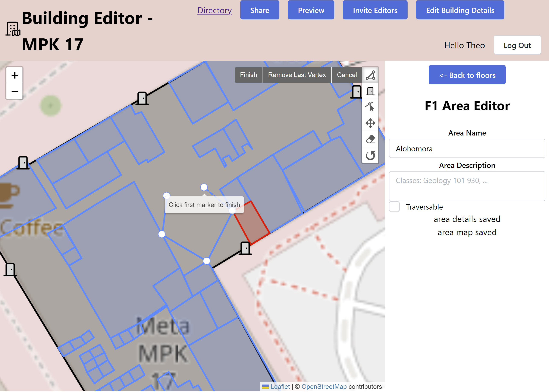Viewport: 549px width, 392px height.
Task: Go back to floors
Action: click(x=467, y=75)
